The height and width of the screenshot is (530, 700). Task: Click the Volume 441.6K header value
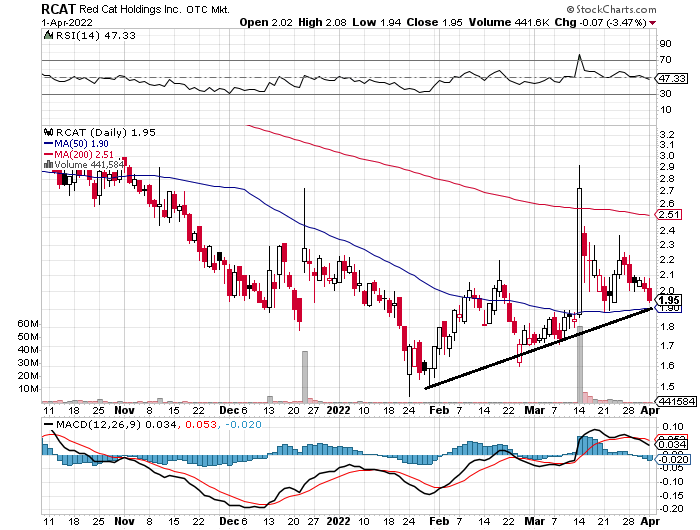coord(509,22)
